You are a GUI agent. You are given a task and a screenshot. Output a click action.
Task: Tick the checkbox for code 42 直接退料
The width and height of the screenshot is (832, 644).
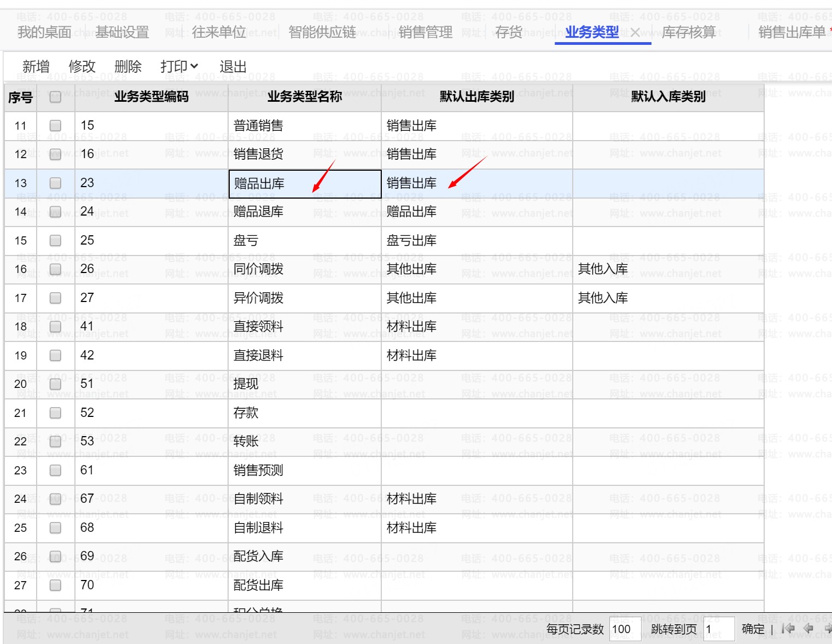coord(55,355)
